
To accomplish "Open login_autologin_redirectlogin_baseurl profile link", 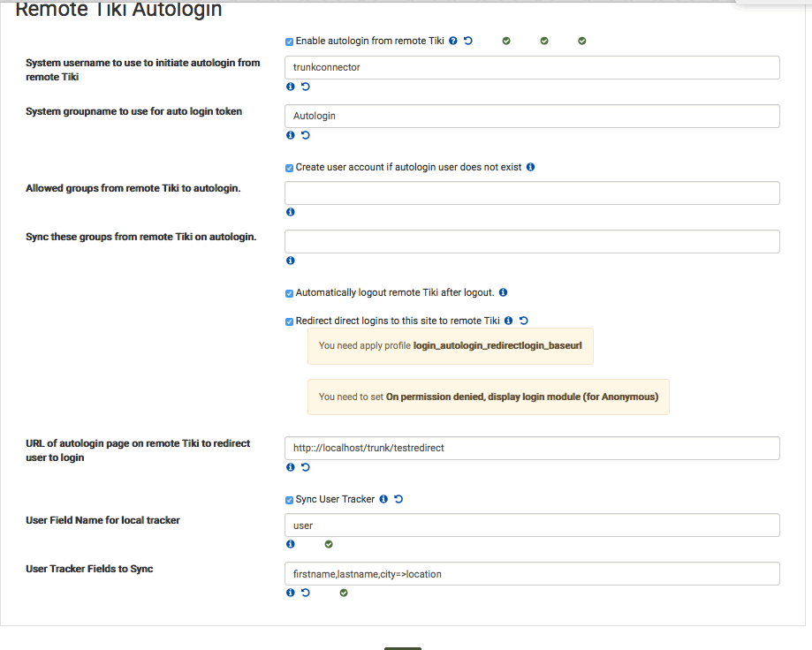I will [497, 345].
